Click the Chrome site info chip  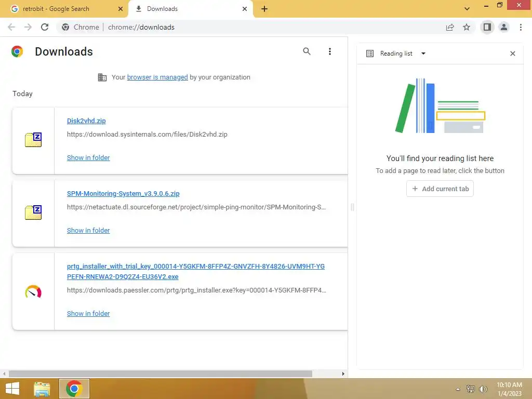click(x=81, y=27)
